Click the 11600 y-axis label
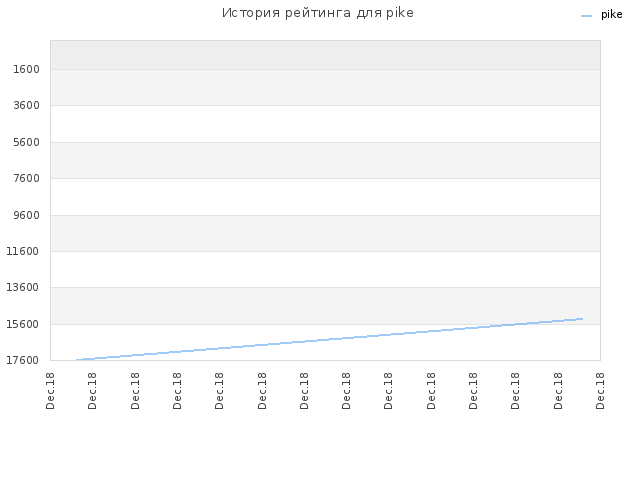The height and width of the screenshot is (480, 640). pos(23,251)
